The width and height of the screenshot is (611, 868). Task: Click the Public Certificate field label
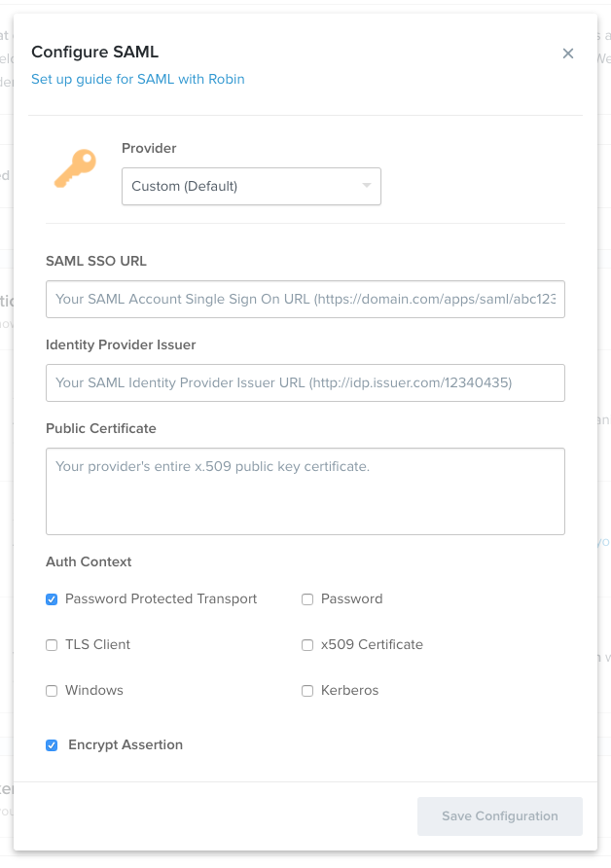click(x=101, y=428)
